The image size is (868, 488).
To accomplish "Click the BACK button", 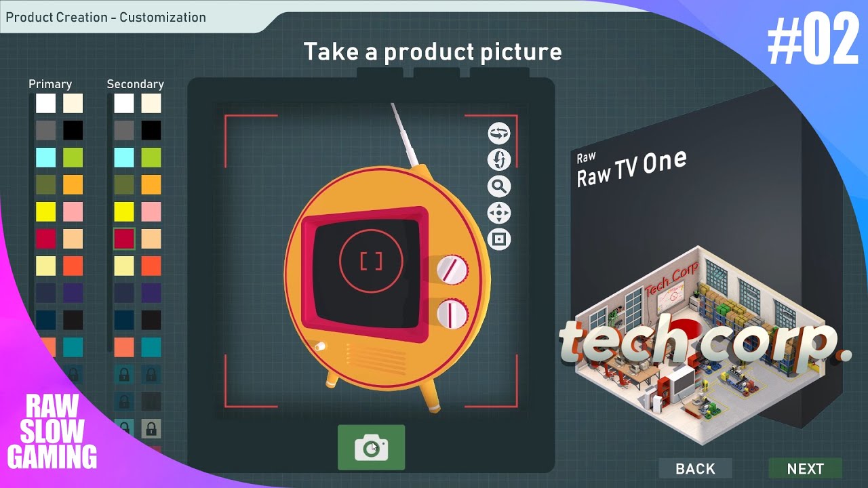I will point(695,468).
